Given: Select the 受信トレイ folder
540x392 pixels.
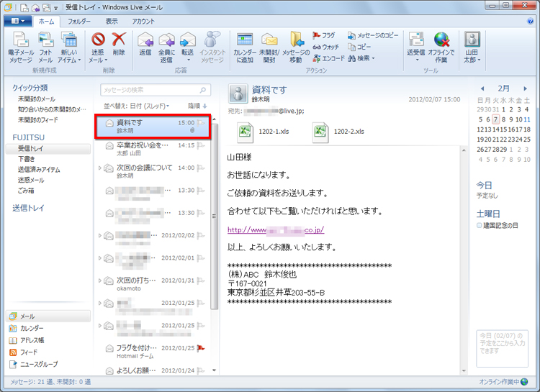Looking at the screenshot, I should tap(48, 149).
